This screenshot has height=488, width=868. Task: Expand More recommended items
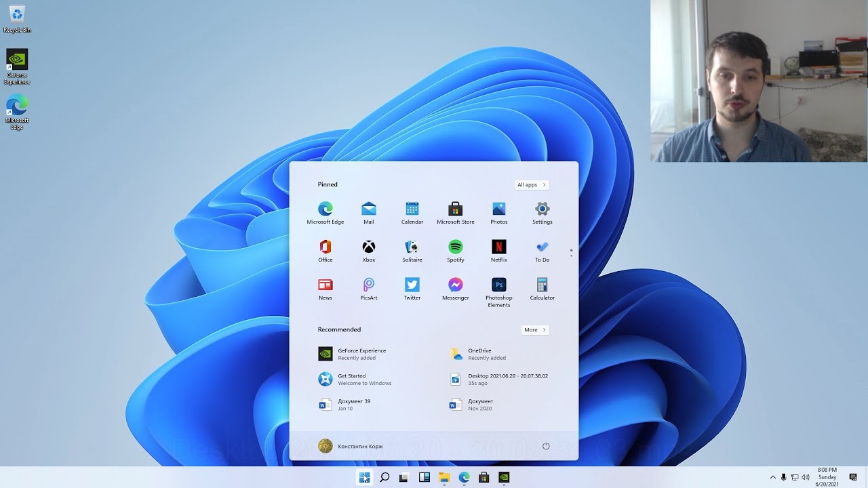pyautogui.click(x=535, y=329)
